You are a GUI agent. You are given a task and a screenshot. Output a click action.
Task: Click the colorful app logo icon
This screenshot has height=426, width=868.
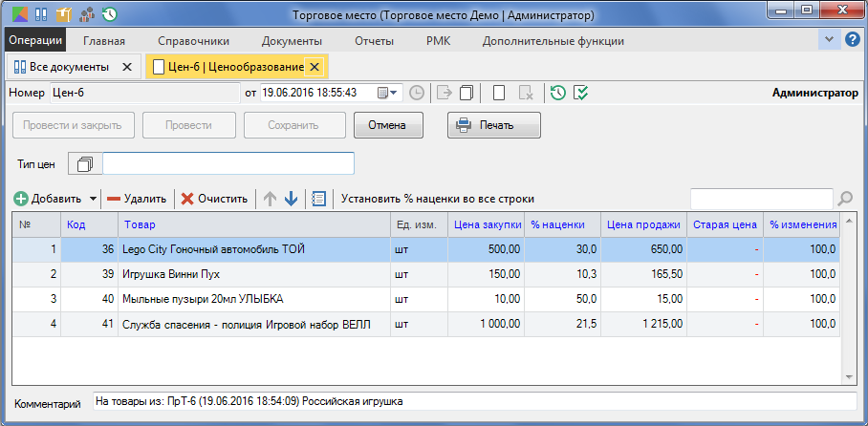(x=18, y=13)
